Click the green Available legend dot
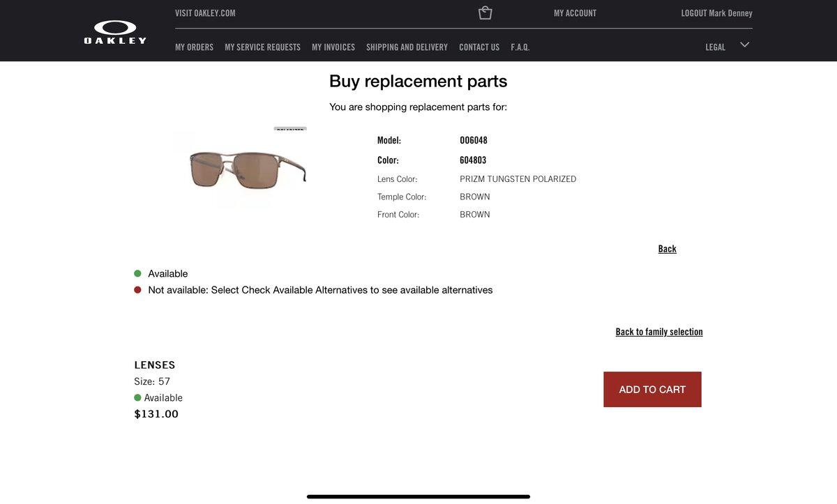837x504 pixels. [137, 274]
